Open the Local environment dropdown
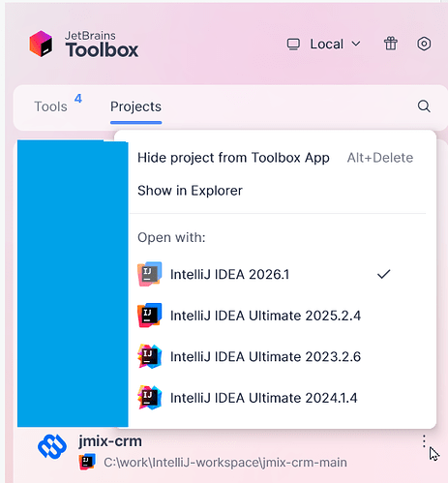The image size is (448, 483). [323, 44]
